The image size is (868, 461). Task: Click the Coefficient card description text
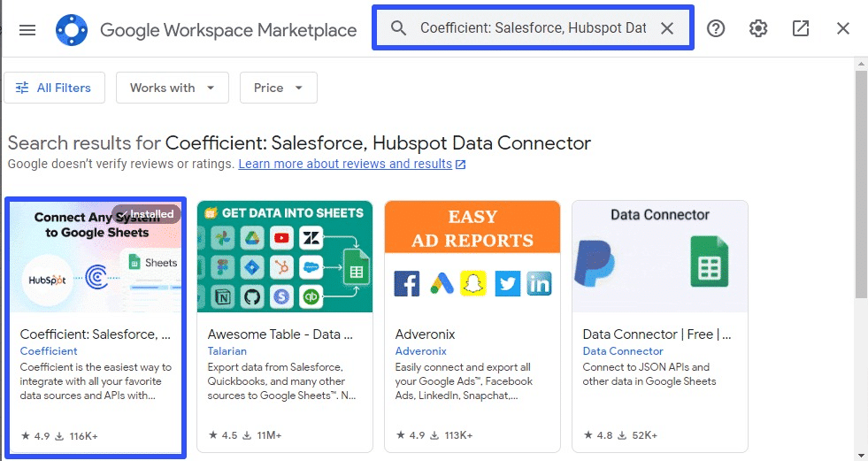point(96,381)
